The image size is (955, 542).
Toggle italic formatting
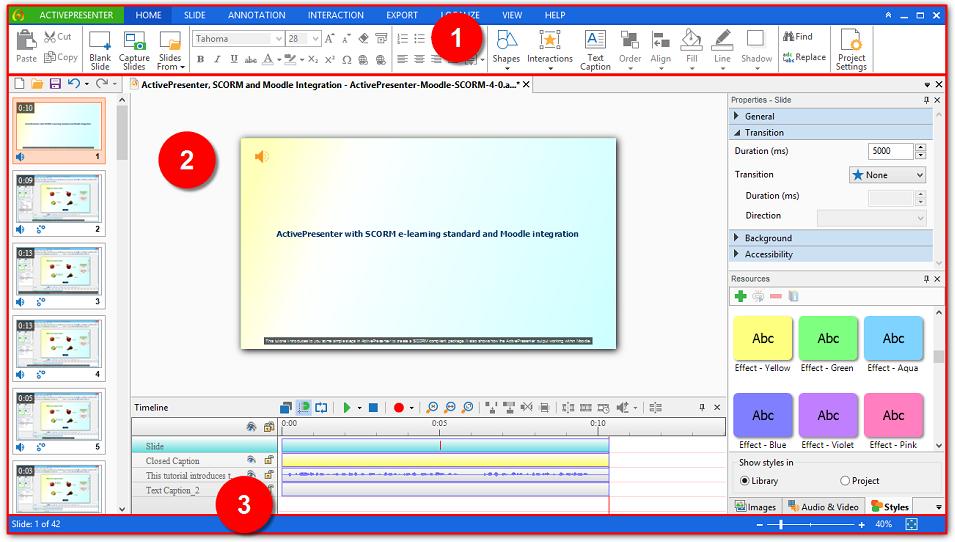coord(217,59)
